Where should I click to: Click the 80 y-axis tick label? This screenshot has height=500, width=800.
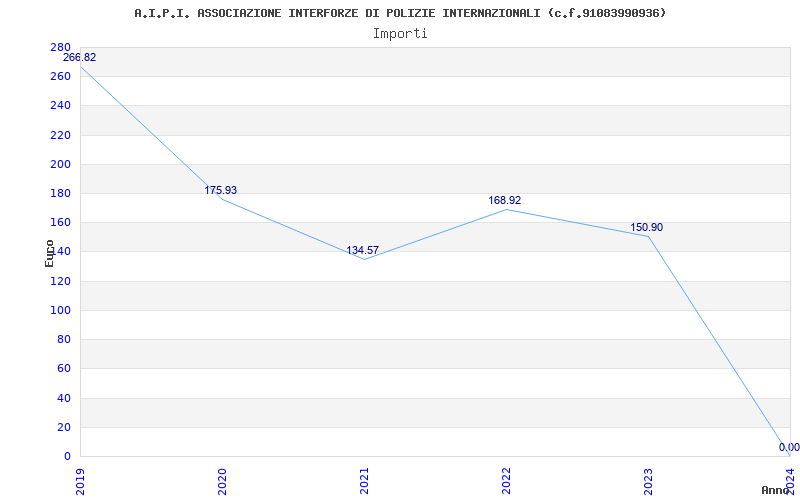coord(64,339)
